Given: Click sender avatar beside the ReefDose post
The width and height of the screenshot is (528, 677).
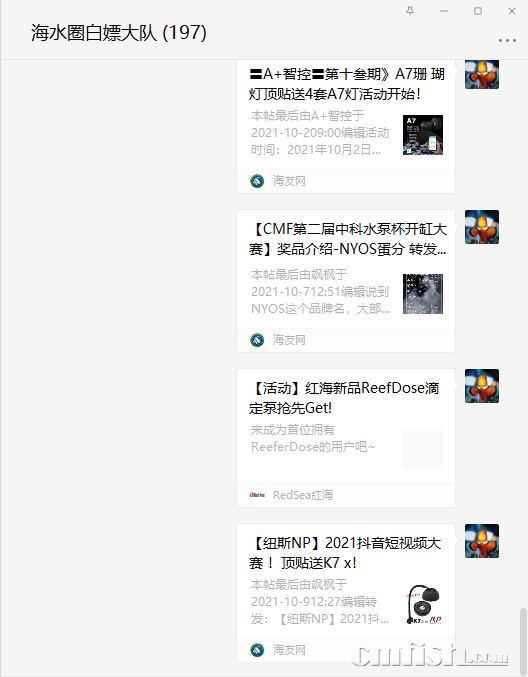Looking at the screenshot, I should pyautogui.click(x=482, y=386).
